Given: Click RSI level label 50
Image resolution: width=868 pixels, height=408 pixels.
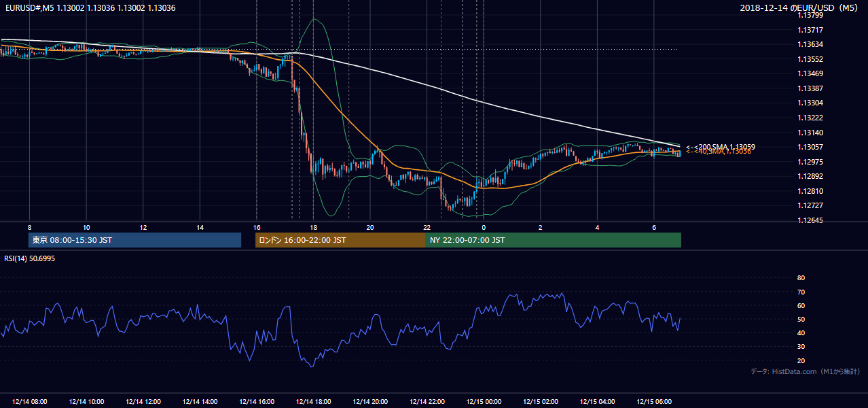Looking at the screenshot, I should 801,319.
